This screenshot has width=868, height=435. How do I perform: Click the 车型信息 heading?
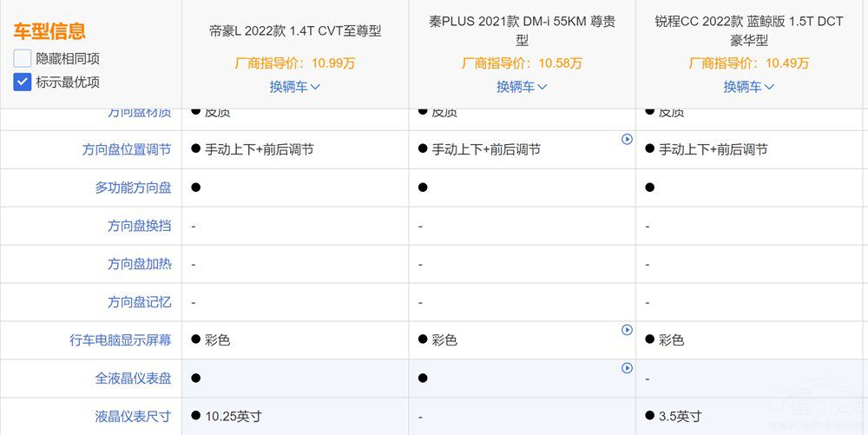point(49,32)
